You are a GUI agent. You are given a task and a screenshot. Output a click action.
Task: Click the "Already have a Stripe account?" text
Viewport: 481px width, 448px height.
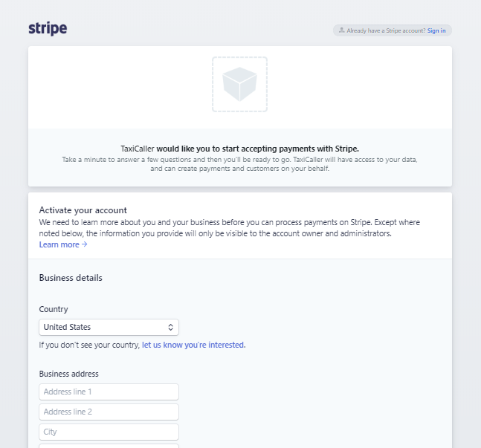(x=386, y=30)
